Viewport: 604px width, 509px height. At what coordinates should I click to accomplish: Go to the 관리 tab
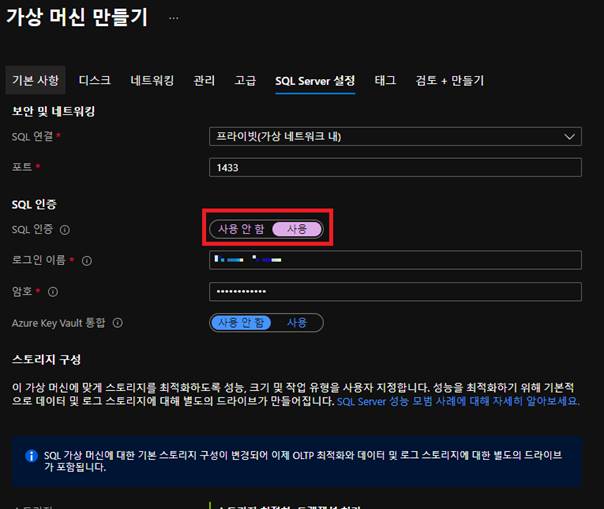tap(204, 80)
